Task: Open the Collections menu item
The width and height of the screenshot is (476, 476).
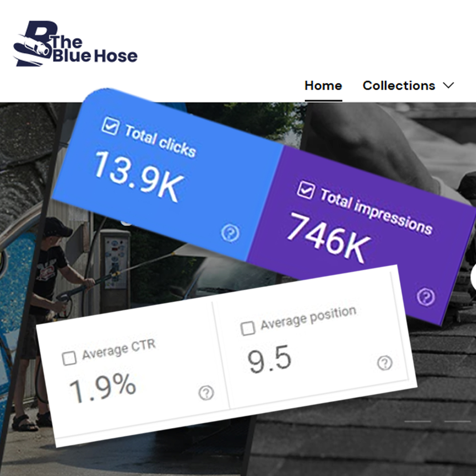Action: tap(399, 86)
